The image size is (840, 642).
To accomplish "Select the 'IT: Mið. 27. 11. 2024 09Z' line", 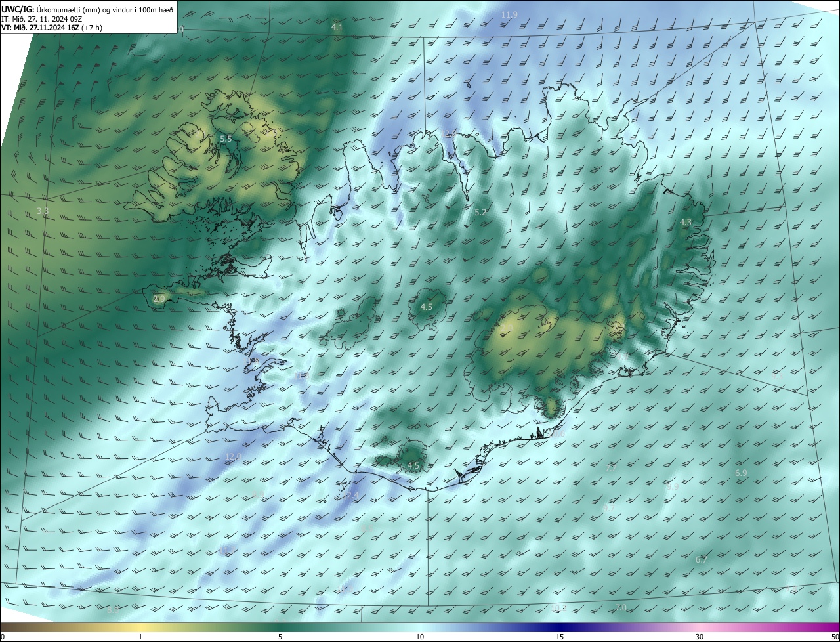I will pyautogui.click(x=41, y=18).
